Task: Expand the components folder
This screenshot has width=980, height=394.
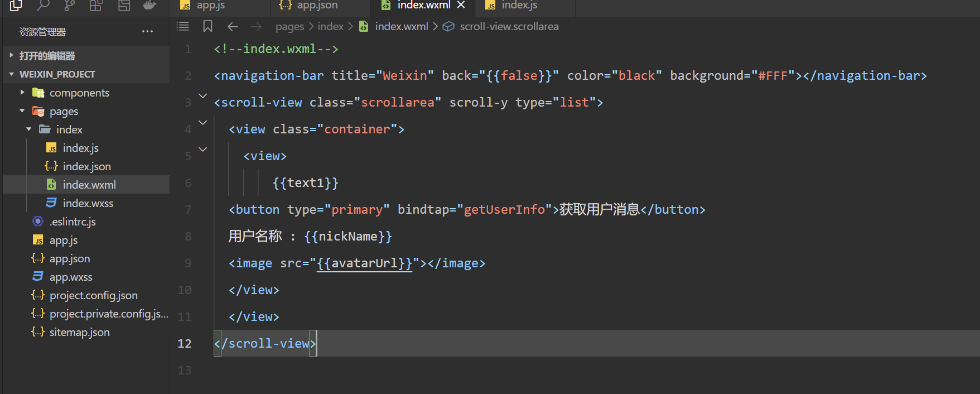Action: pyautogui.click(x=86, y=93)
